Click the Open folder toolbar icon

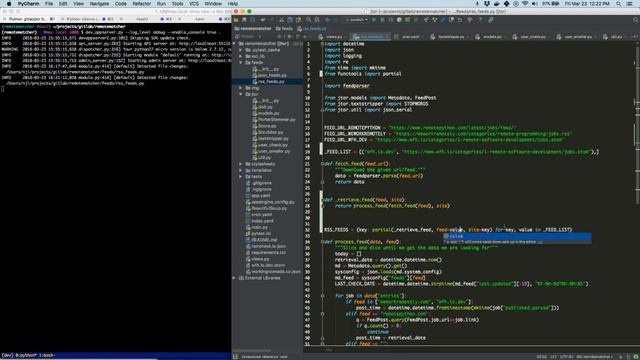[236, 20]
